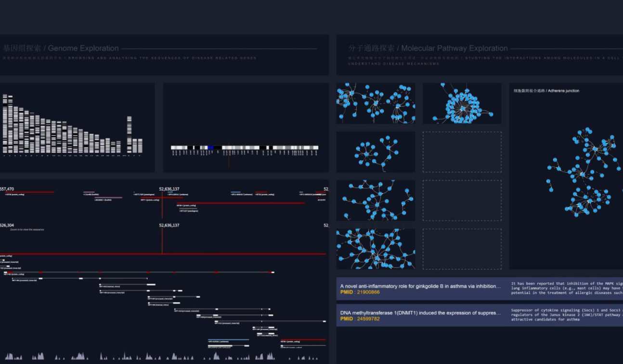Open the top-left pathway network thumbnail
The image size is (623, 364).
tap(376, 103)
